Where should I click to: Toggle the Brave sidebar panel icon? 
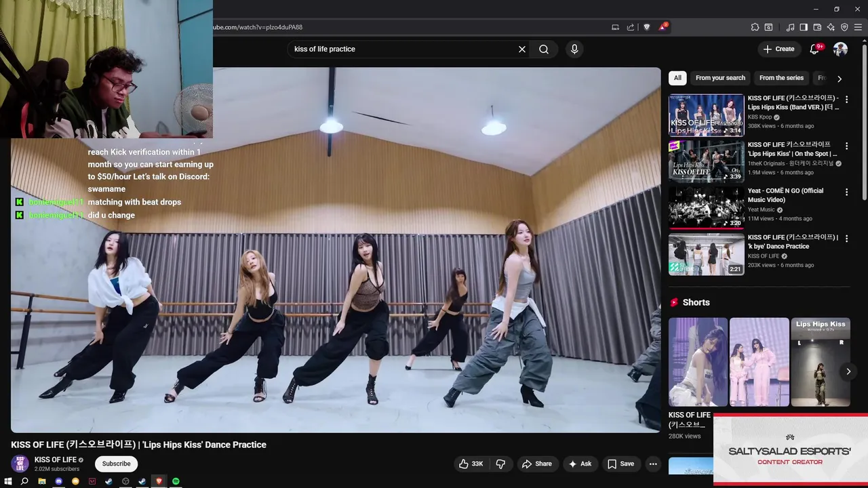point(804,27)
